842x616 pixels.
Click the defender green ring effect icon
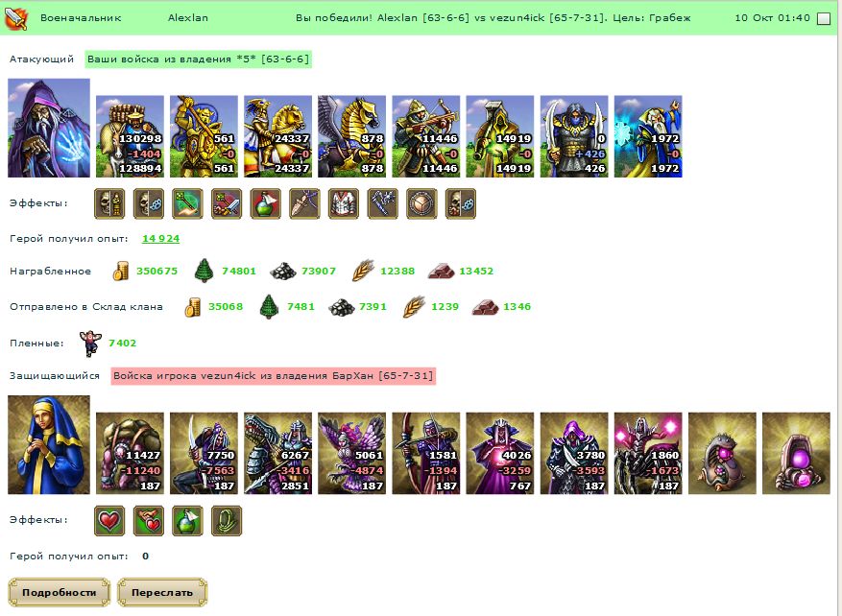(x=227, y=520)
